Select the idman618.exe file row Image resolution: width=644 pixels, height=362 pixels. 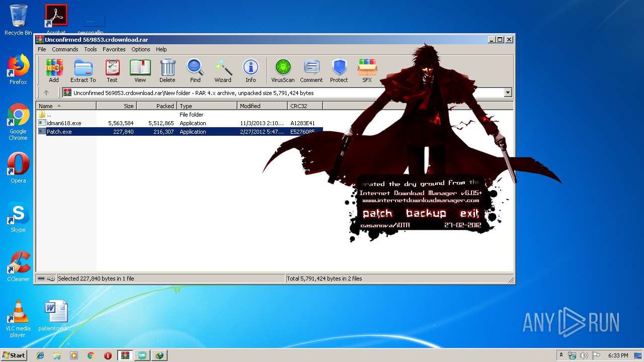[180, 123]
